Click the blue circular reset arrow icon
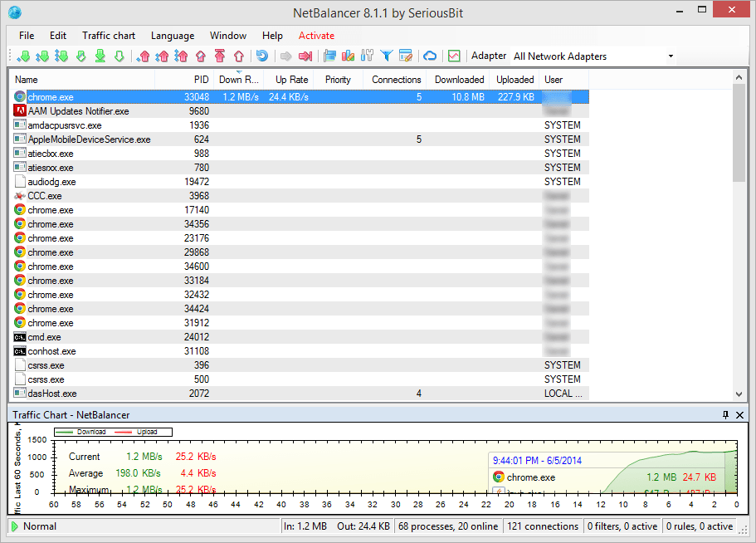The image size is (756, 543). [x=261, y=56]
